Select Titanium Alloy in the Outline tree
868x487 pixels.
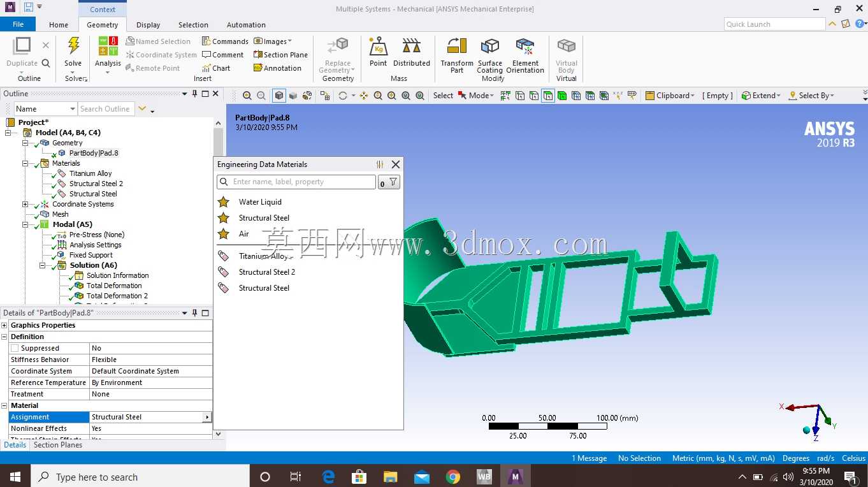(90, 173)
